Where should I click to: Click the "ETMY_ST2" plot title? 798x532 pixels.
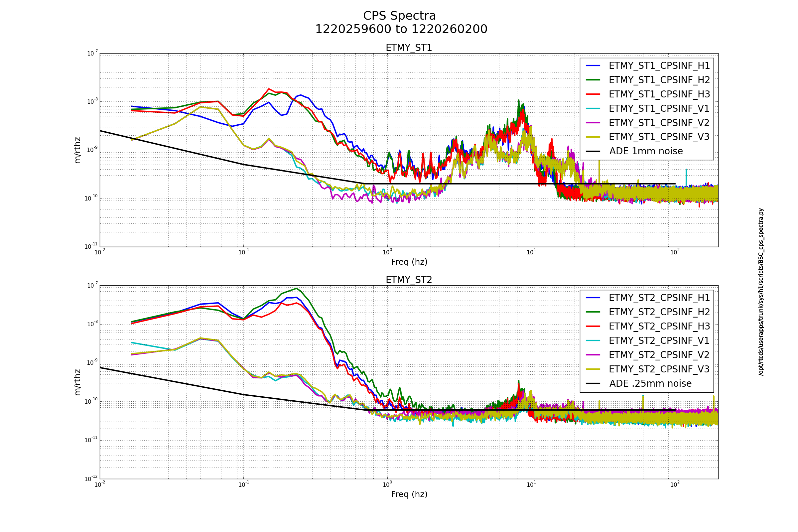pos(409,280)
